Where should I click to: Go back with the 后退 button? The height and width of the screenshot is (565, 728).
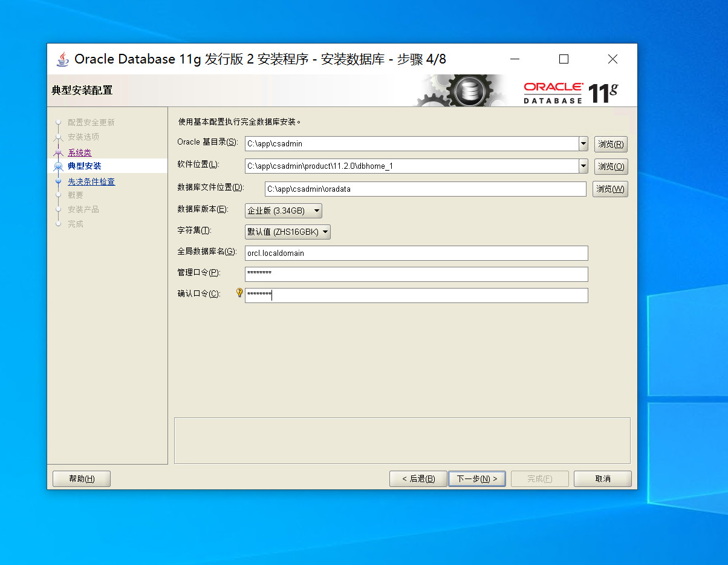click(x=418, y=478)
